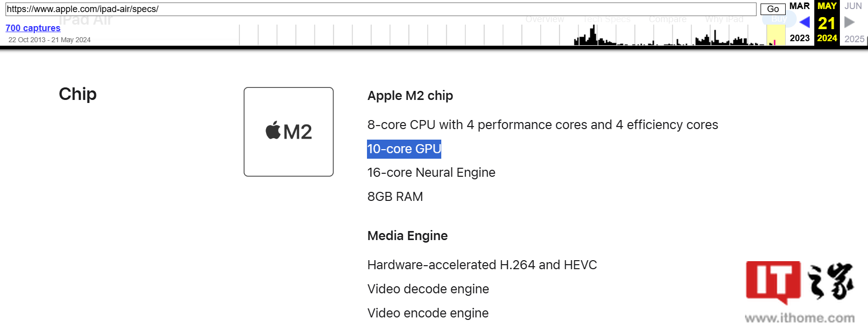Click the next capture gray arrow
Viewport: 868px width, 336px height.
coord(849,22)
